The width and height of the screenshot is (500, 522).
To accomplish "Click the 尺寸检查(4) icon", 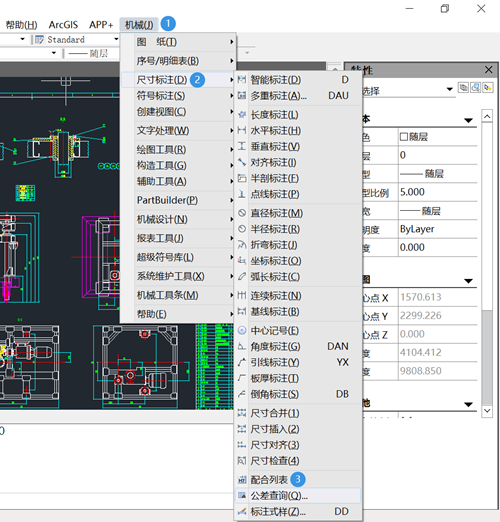I will (242, 461).
